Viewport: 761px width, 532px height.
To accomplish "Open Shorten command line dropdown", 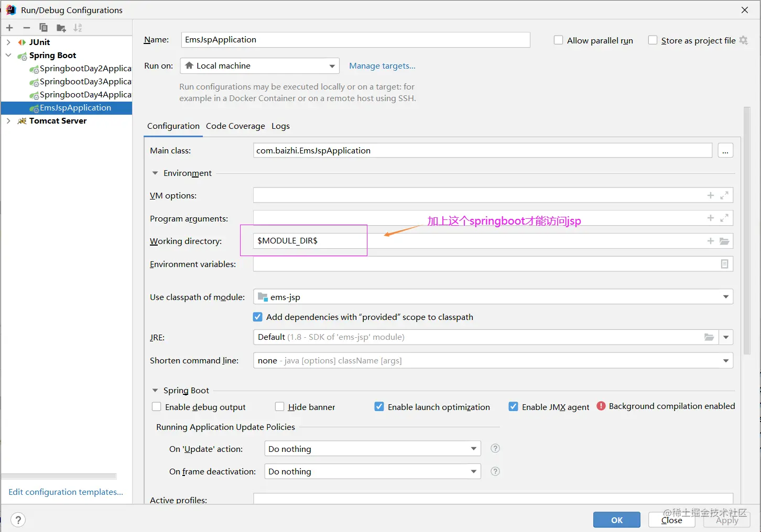I will 493,361.
